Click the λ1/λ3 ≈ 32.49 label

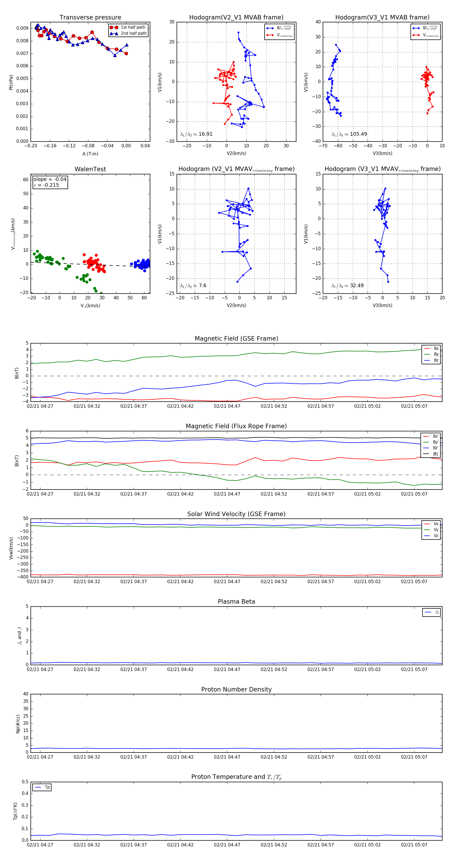[x=347, y=286]
